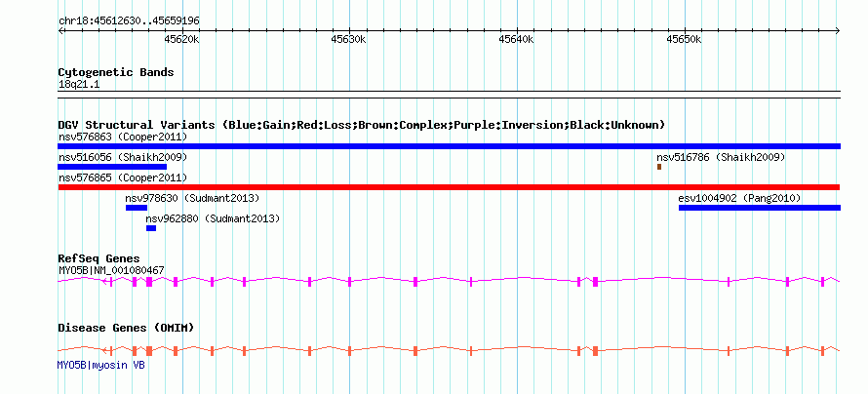868x394 pixels.
Task: Click the 45620k ruler label
Action: click(x=181, y=39)
